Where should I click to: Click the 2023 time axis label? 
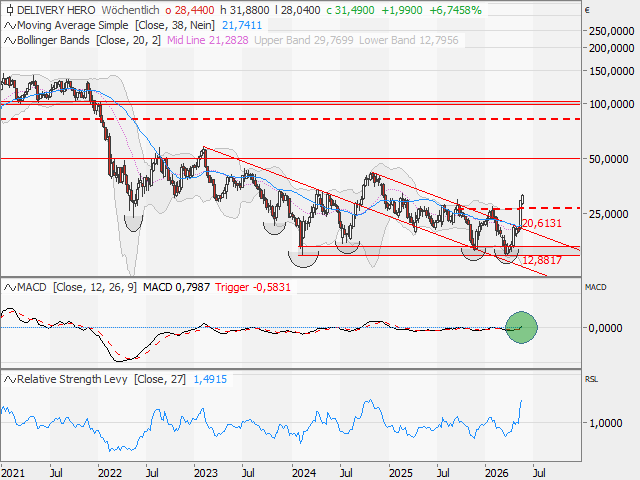(206, 473)
